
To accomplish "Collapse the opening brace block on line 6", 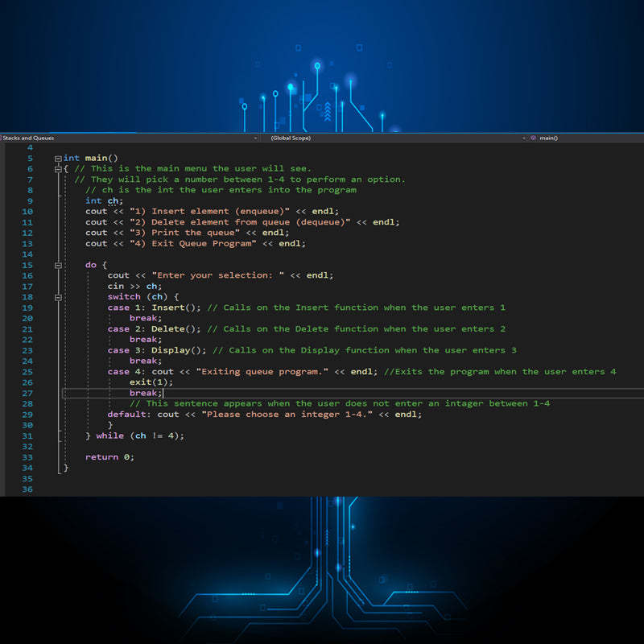I will [x=58, y=169].
